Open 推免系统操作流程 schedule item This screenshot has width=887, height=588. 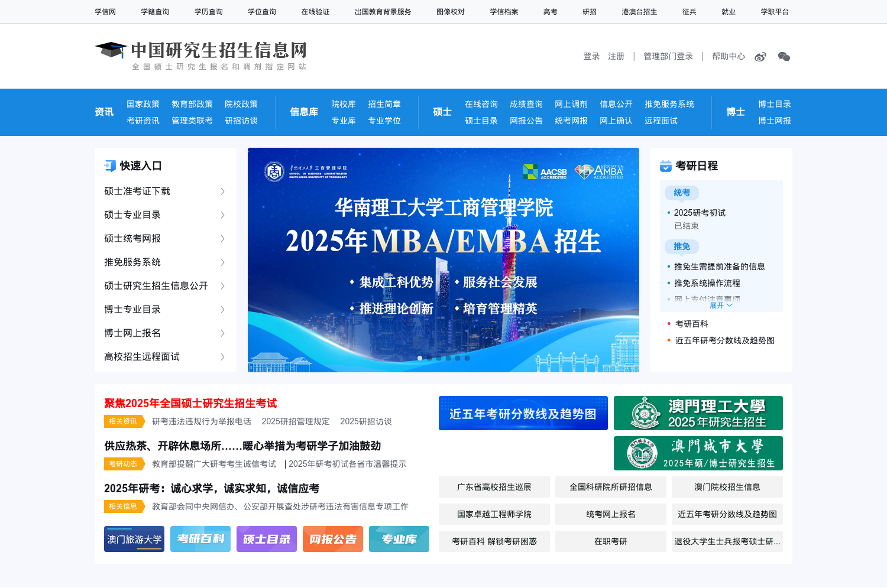click(x=707, y=283)
